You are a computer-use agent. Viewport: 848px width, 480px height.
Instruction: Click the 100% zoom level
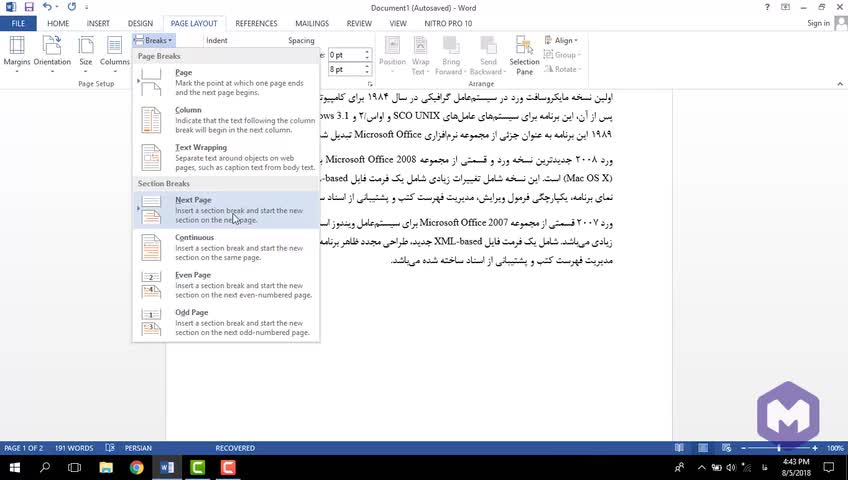[834, 448]
